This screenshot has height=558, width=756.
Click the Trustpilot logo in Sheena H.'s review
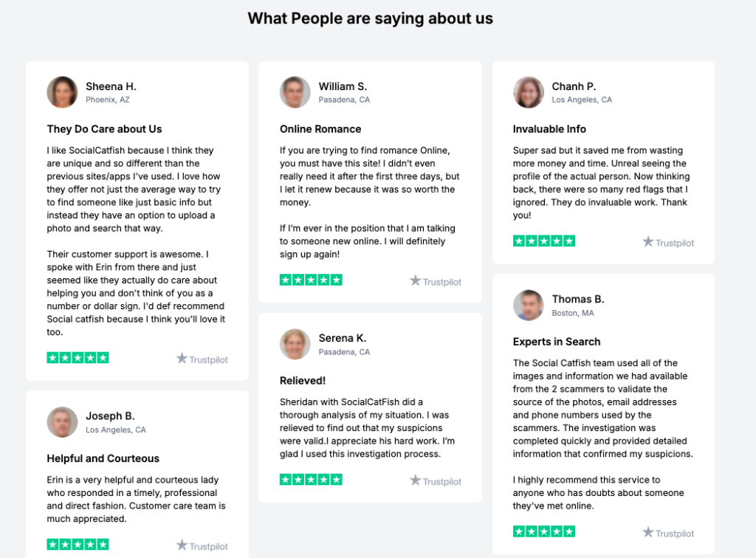(202, 359)
